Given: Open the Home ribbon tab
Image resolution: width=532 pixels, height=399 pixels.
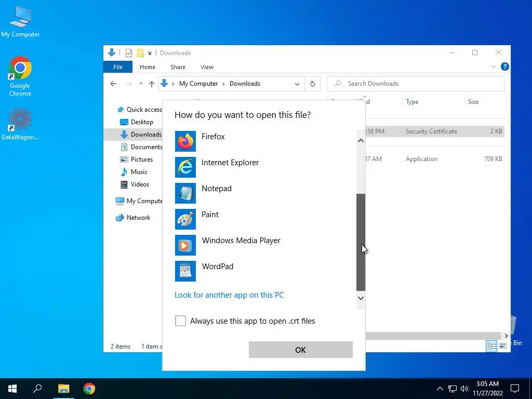Looking at the screenshot, I should tap(147, 67).
